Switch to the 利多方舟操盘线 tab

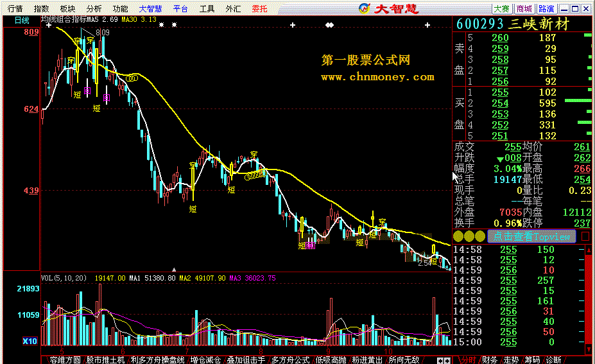157,360
